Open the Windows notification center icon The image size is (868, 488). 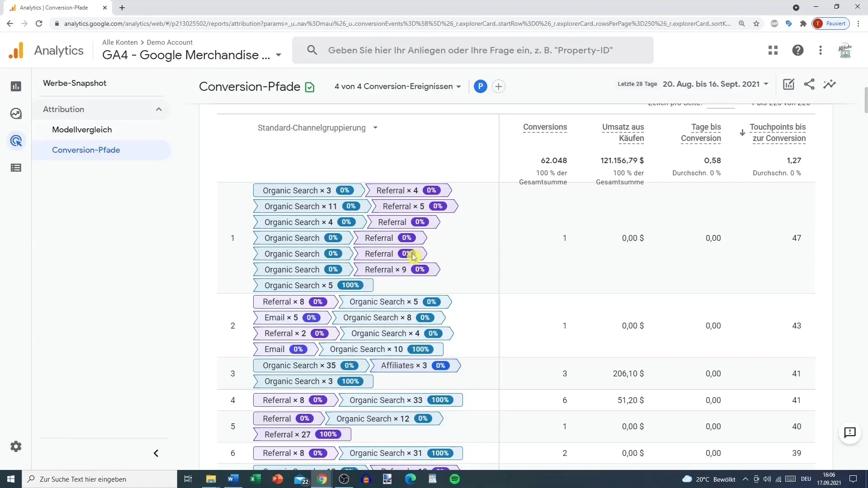pos(853,479)
